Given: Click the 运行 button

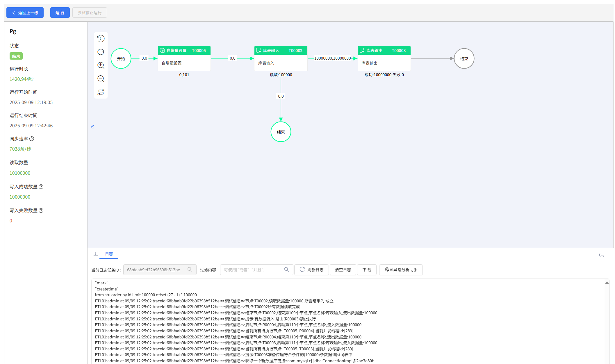Looking at the screenshot, I should [60, 13].
